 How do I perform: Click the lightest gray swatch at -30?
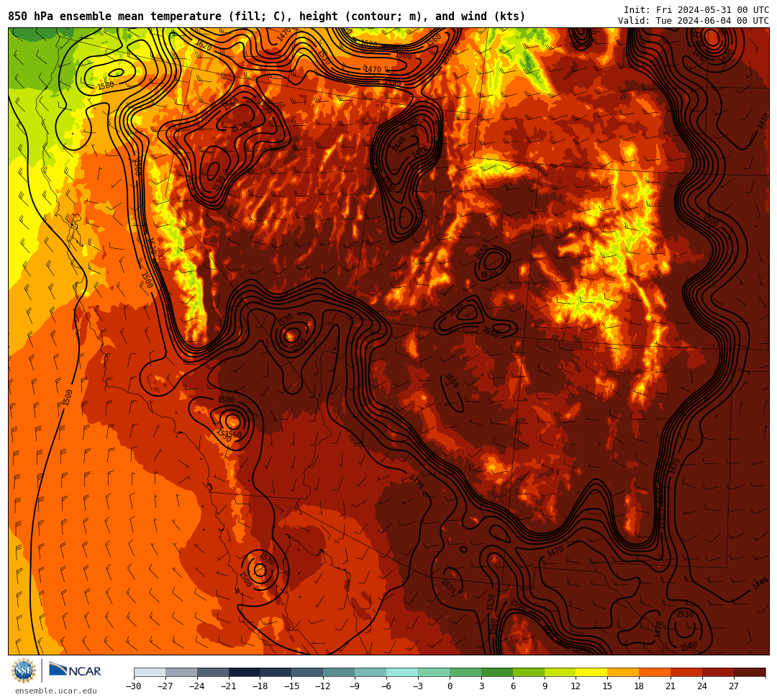tap(150, 672)
